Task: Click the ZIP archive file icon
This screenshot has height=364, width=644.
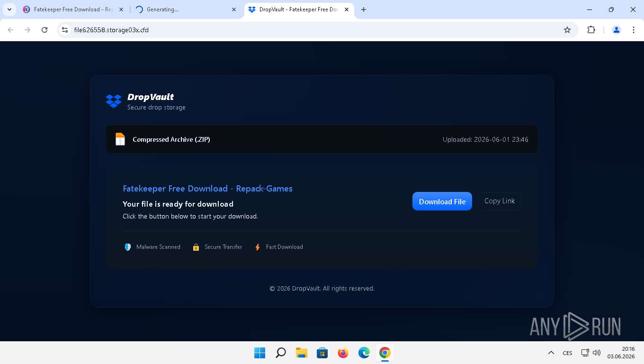Action: pyautogui.click(x=120, y=139)
